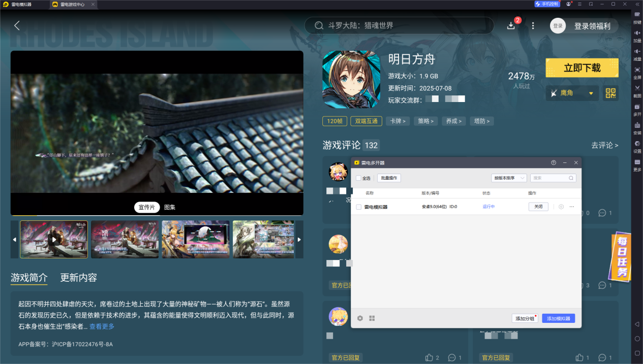Image resolution: width=643 pixels, height=364 pixels.
Task: Tick the checkbox beside 雷电模拟器 row
Action: (358, 207)
